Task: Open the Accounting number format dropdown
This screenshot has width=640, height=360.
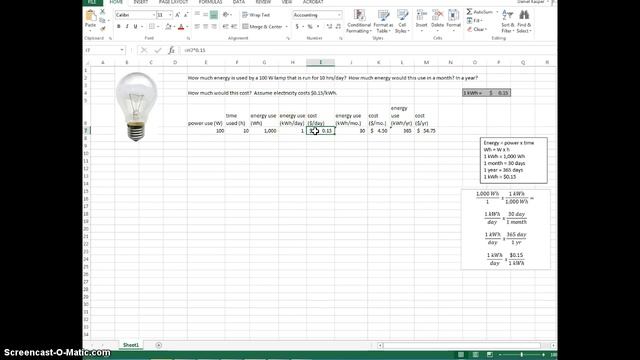Action: pos(339,15)
